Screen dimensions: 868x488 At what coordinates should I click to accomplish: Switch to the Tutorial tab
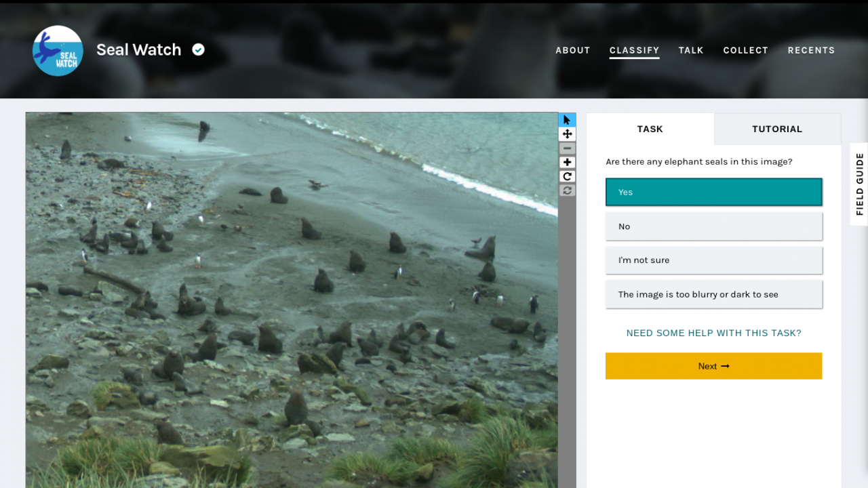777,129
